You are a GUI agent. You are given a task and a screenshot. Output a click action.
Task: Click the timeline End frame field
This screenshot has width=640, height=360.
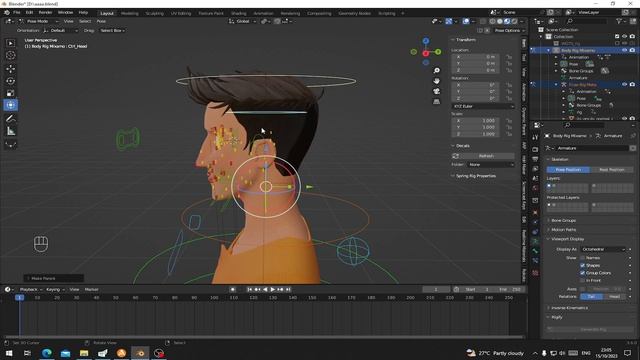point(510,289)
